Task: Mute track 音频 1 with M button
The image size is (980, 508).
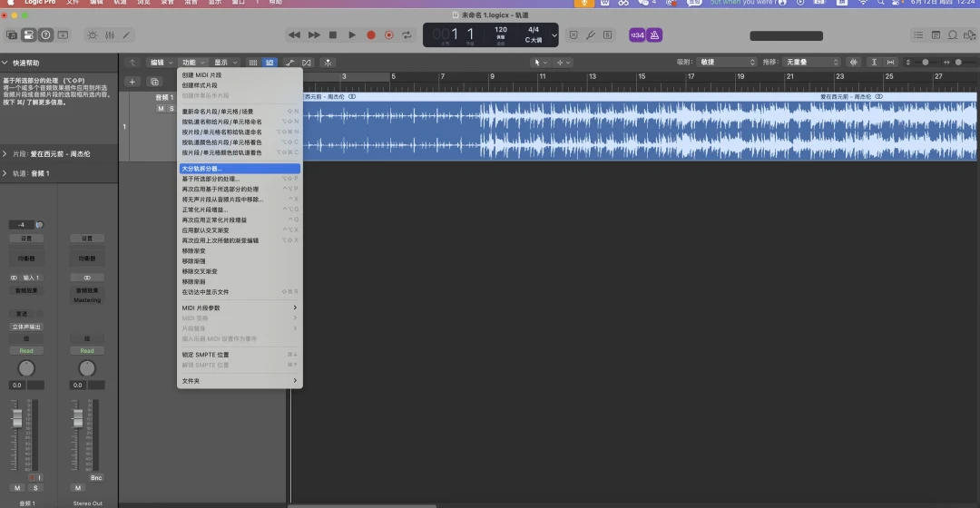Action: click(161, 109)
